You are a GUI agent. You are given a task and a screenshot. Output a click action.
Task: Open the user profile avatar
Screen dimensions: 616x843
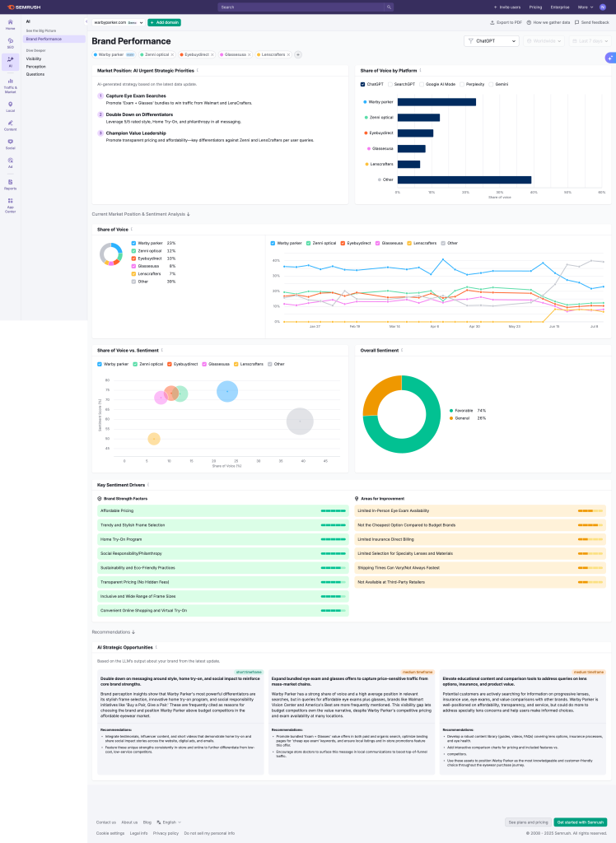[x=603, y=7]
